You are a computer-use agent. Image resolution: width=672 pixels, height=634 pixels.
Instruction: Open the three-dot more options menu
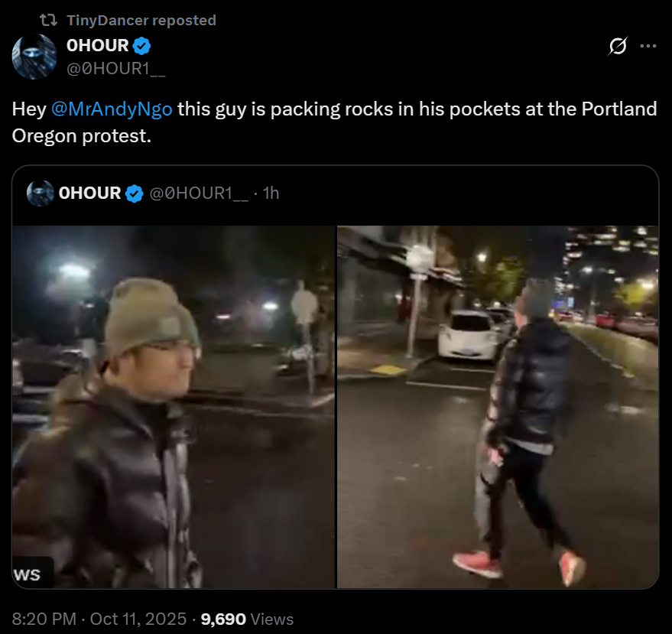648,46
